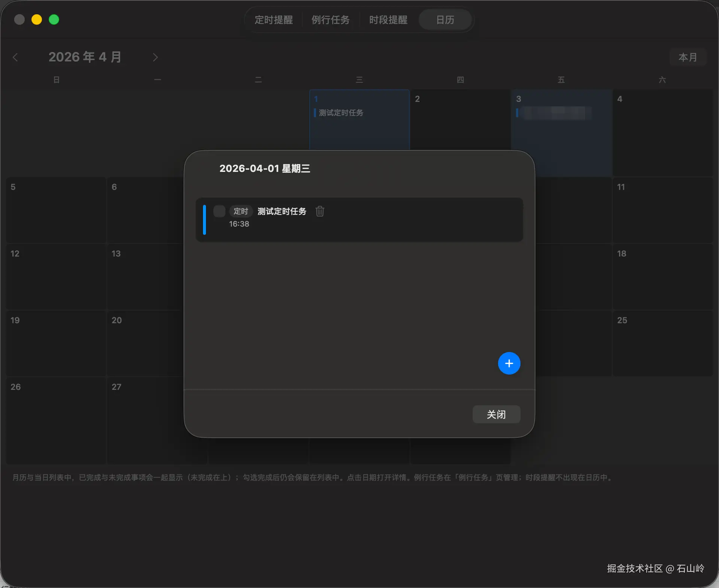Open the 时段提醒 tab
The image size is (719, 588).
tap(388, 20)
